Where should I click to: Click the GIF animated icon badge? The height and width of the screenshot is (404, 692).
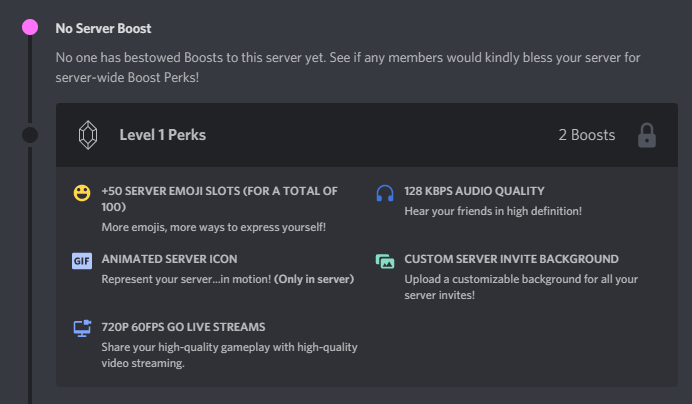click(x=82, y=261)
